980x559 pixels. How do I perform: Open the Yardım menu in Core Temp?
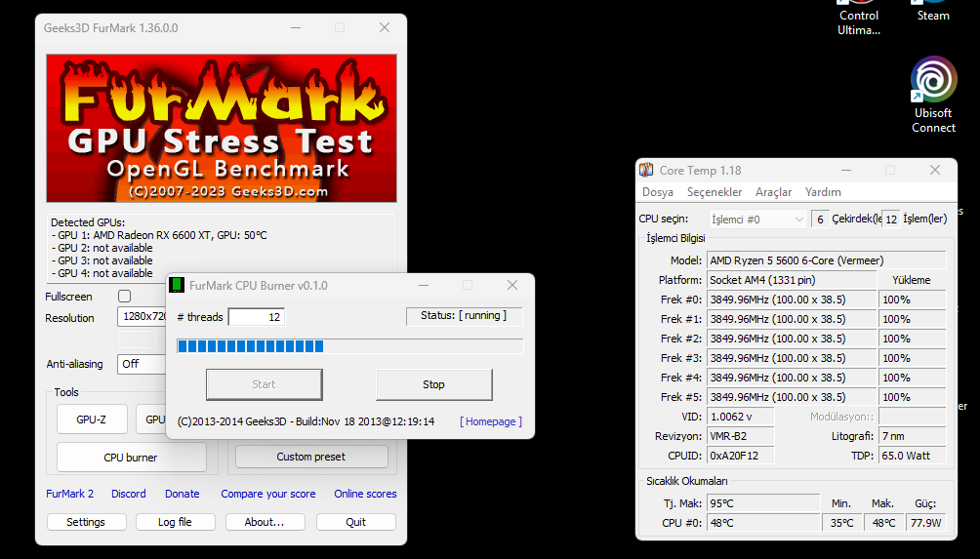pos(823,192)
